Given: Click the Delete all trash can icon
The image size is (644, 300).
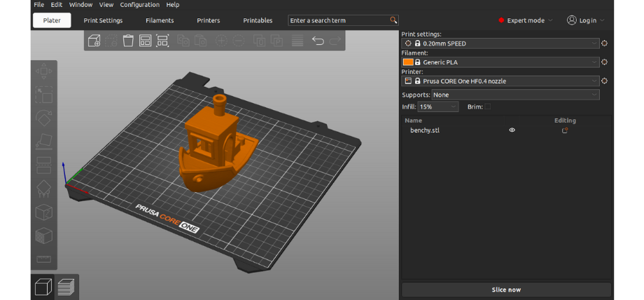Looking at the screenshot, I should pyautogui.click(x=128, y=41).
